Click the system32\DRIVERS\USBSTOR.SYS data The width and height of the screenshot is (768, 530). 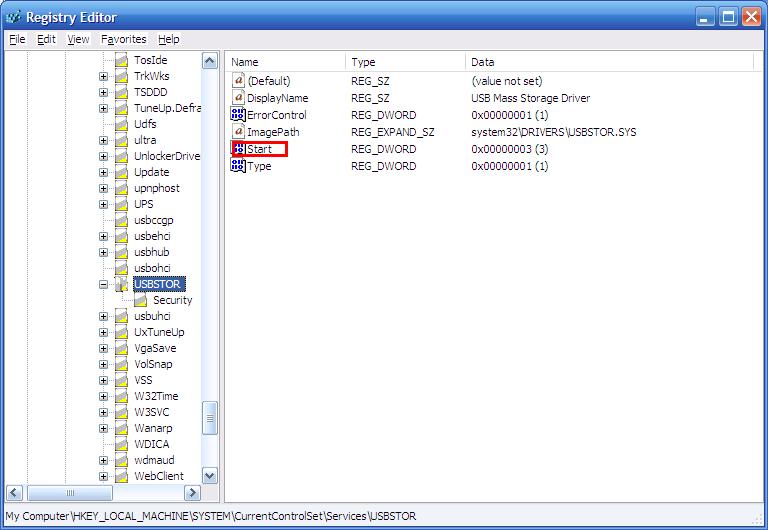pos(553,132)
